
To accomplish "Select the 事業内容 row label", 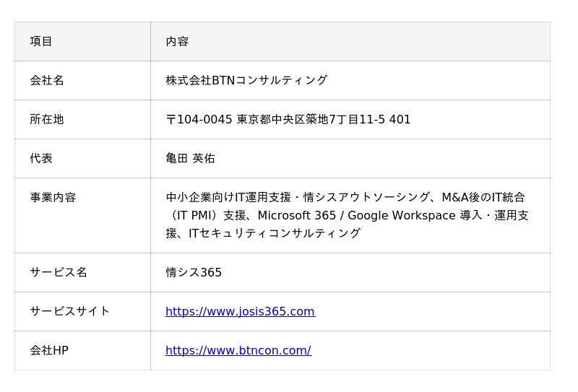I will coord(53,198).
